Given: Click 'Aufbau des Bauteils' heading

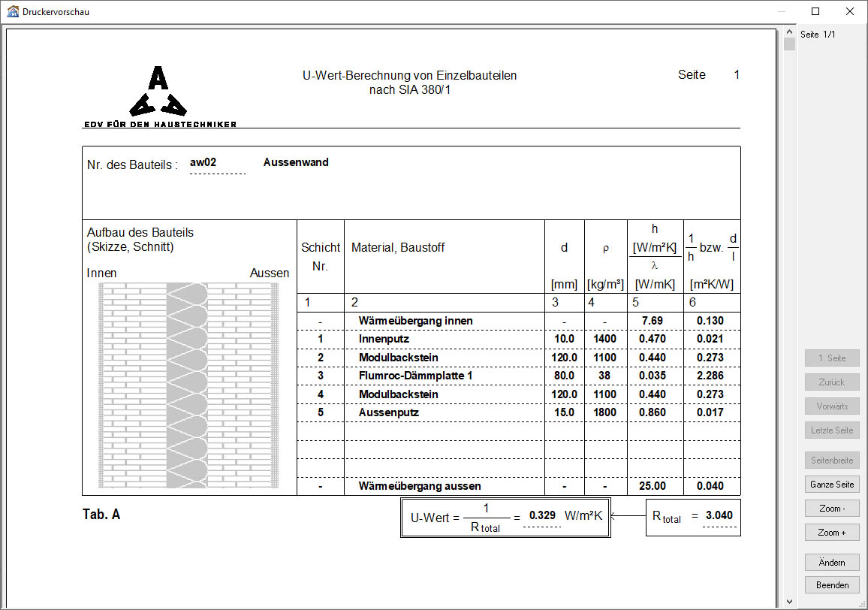Looking at the screenshot, I should pyautogui.click(x=140, y=232).
